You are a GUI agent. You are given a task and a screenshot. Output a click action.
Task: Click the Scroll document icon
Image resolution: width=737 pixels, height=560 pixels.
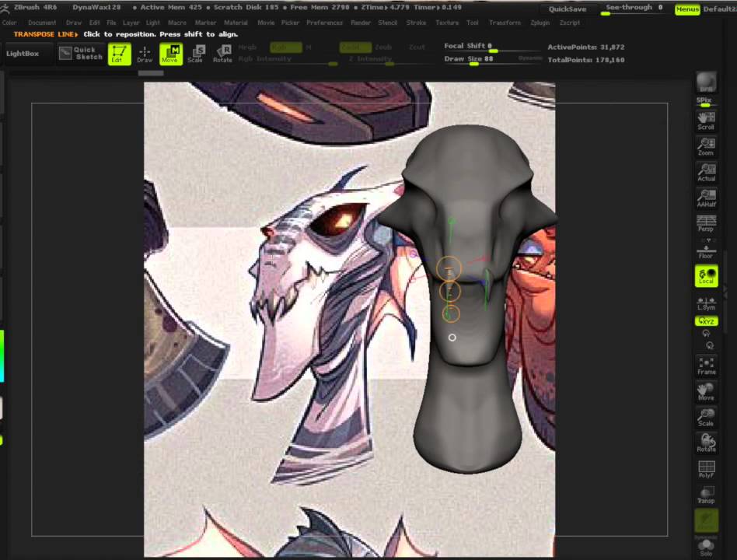click(706, 121)
